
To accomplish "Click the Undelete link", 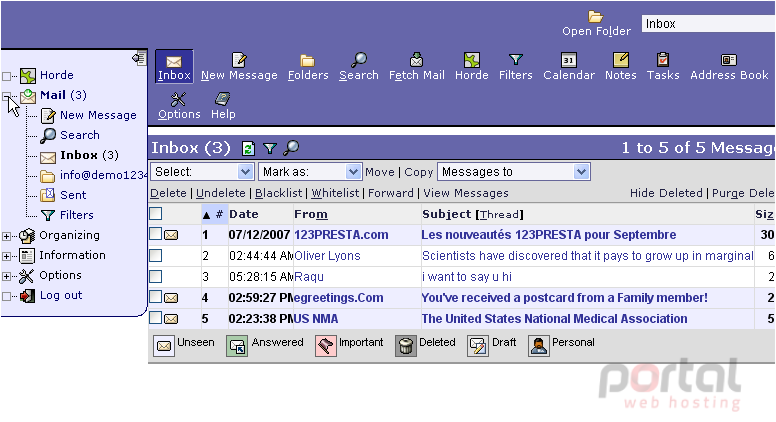I will coord(221,193).
